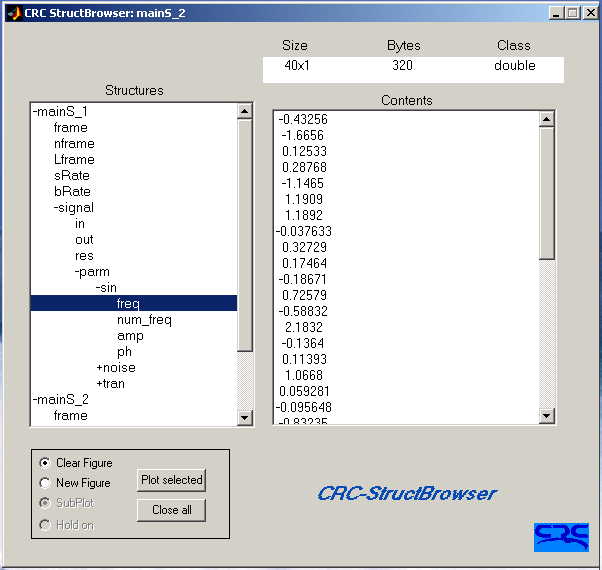Minimize the StructBrowser window
602x570 pixels.
[556, 13]
